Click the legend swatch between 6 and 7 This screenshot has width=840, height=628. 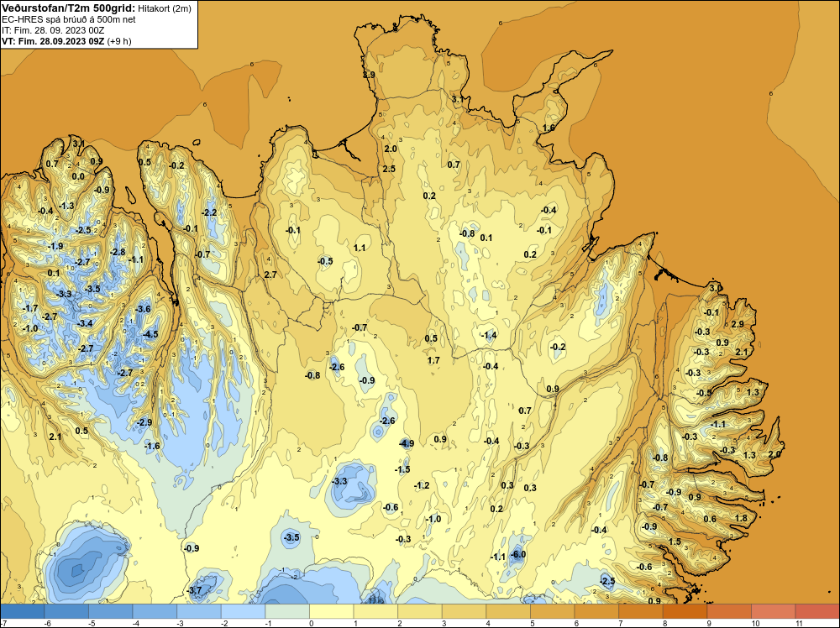point(596,611)
